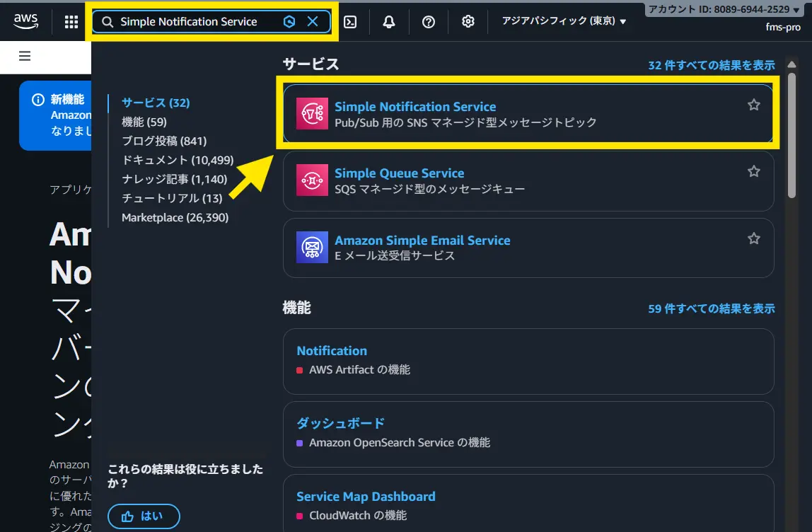Open the AWS services grid menu
This screenshot has width=812, height=532.
(x=71, y=22)
